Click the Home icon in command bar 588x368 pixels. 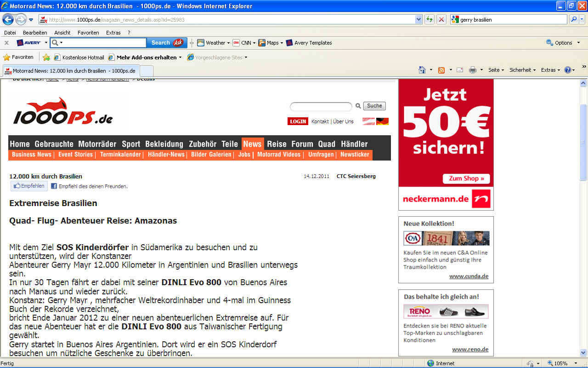422,70
